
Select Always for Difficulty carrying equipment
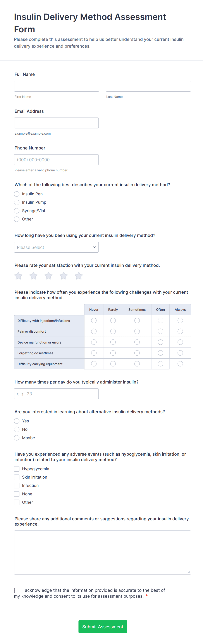click(x=180, y=364)
